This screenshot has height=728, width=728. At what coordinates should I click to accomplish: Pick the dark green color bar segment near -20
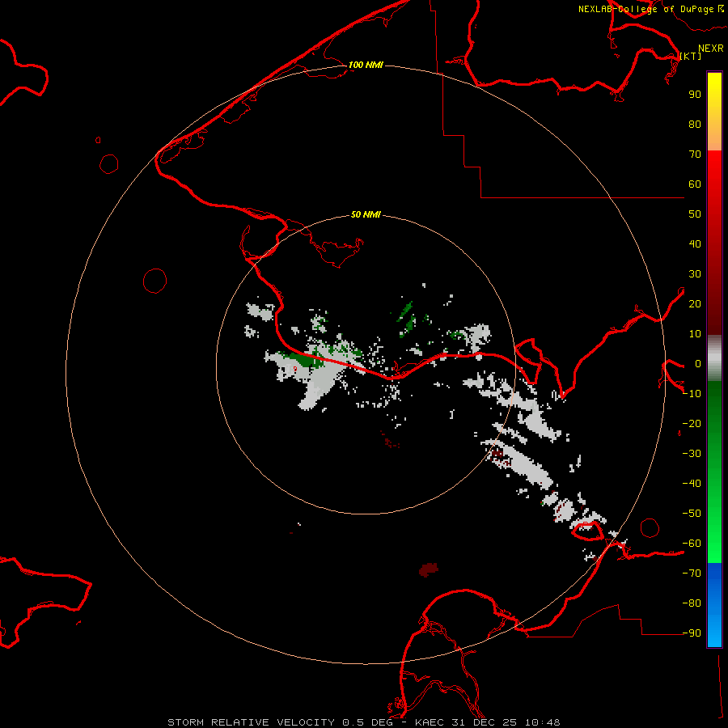point(714,418)
